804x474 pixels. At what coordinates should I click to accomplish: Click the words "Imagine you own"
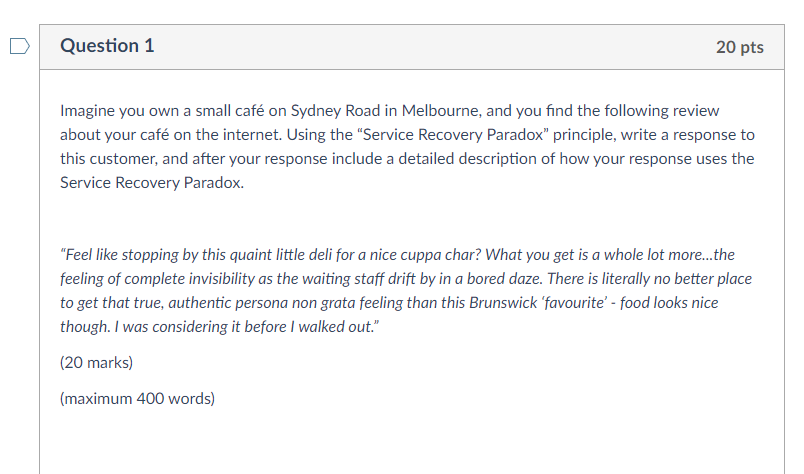pos(113,110)
